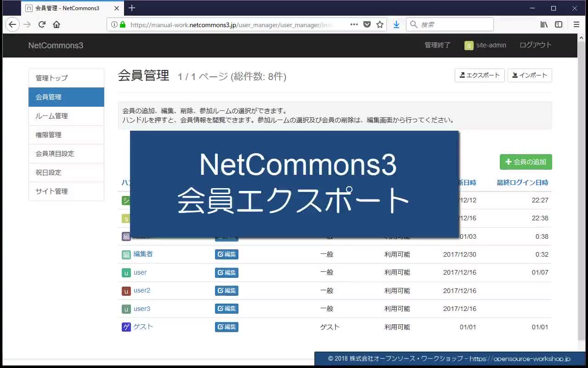Click 編集 button for 編集者
The width and height of the screenshot is (588, 368).
[x=226, y=254]
